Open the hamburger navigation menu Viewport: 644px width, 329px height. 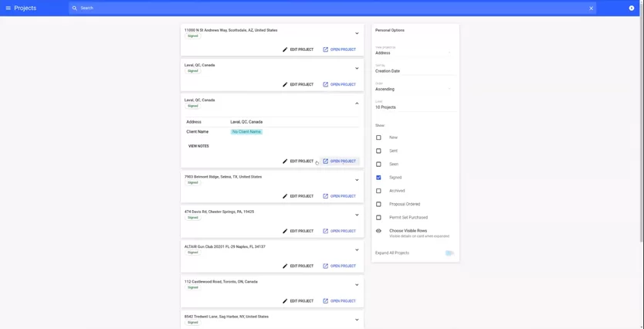click(8, 8)
